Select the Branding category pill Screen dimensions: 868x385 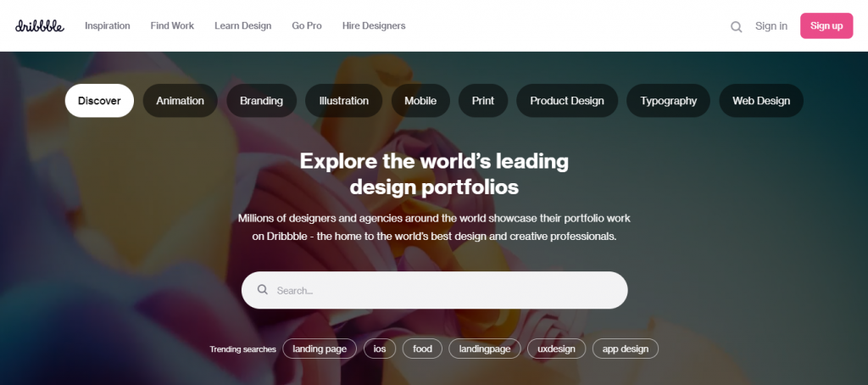[x=261, y=101]
